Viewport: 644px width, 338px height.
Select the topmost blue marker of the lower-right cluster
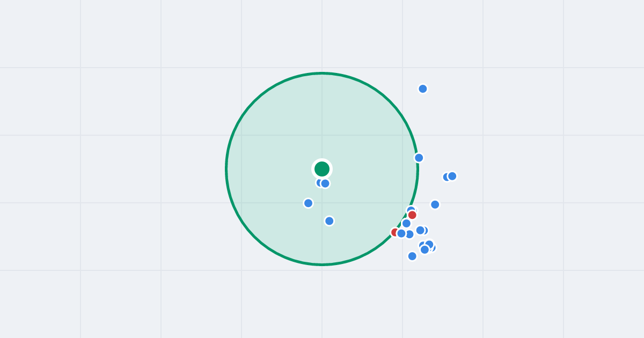(429, 244)
